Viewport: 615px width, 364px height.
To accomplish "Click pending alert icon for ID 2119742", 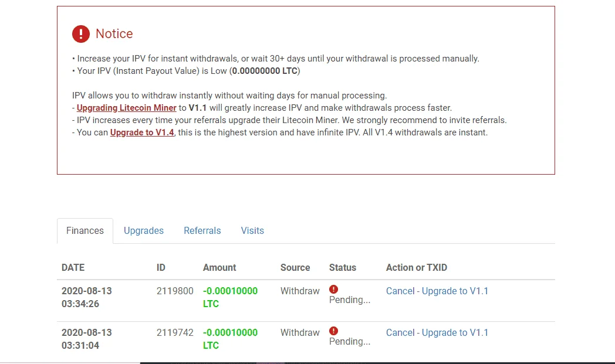I will [x=333, y=331].
